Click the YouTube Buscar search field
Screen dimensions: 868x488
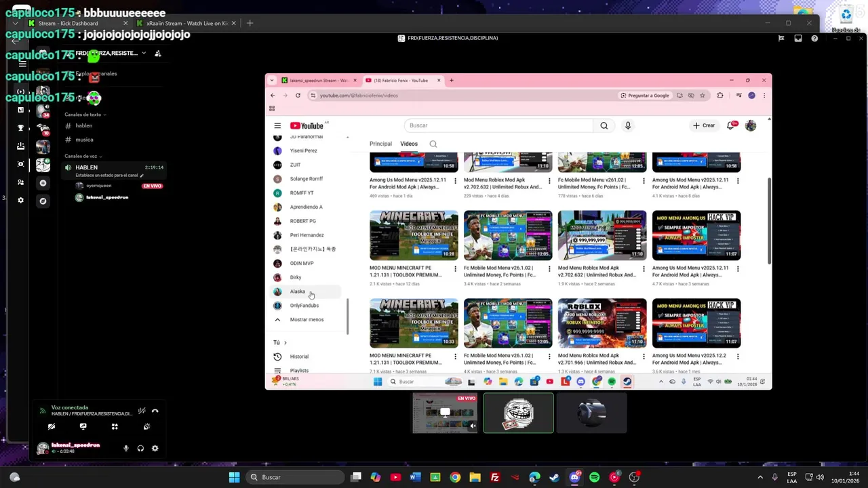click(x=500, y=125)
